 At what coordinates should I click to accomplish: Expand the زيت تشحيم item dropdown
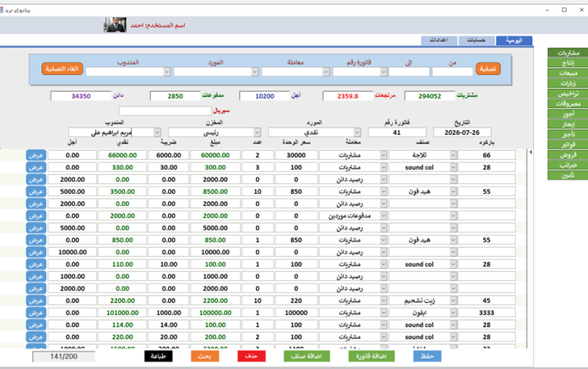[453, 300]
